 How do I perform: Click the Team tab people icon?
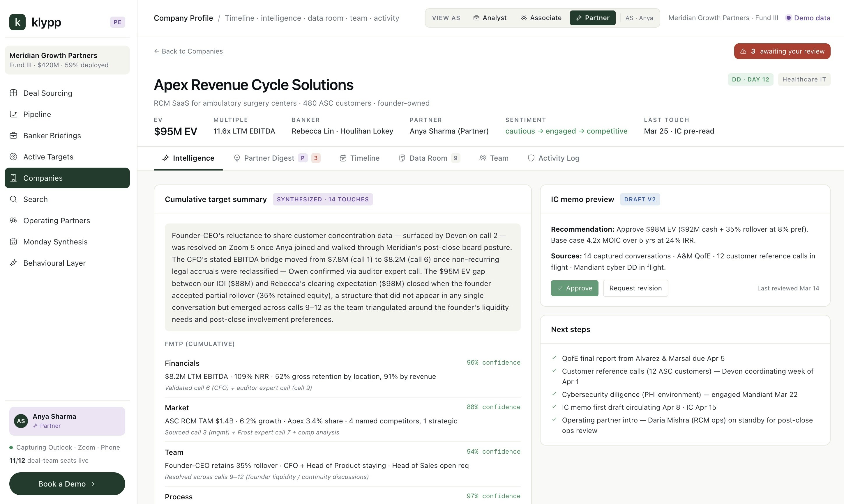pyautogui.click(x=483, y=158)
